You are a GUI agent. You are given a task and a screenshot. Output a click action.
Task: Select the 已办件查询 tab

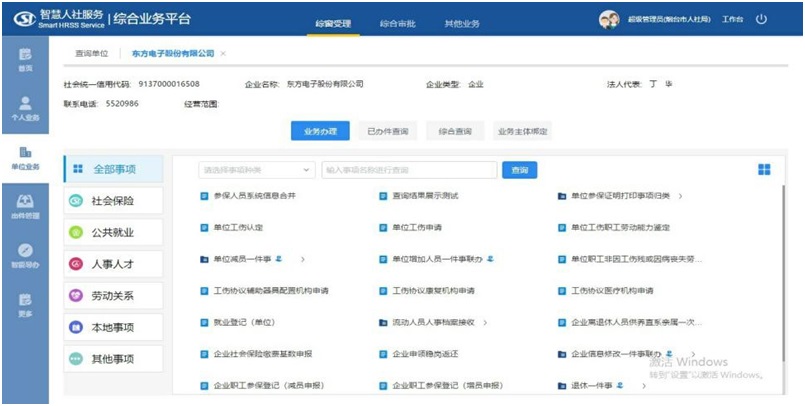386,131
